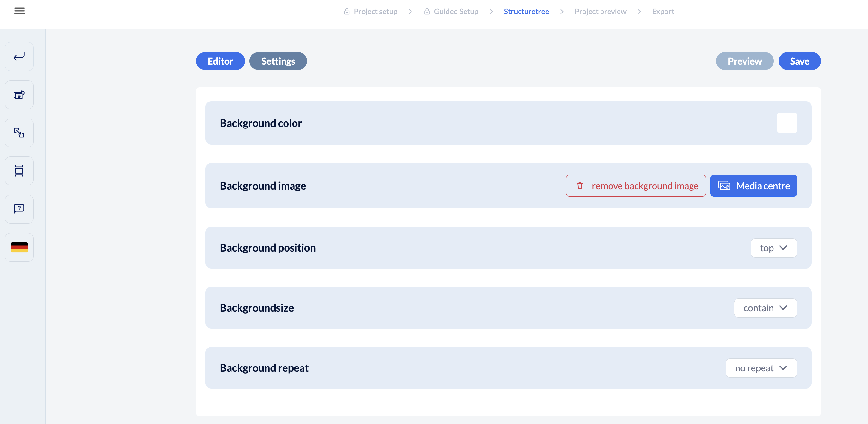Image resolution: width=868 pixels, height=424 pixels.
Task: Pick the Background color swatch
Action: click(787, 123)
